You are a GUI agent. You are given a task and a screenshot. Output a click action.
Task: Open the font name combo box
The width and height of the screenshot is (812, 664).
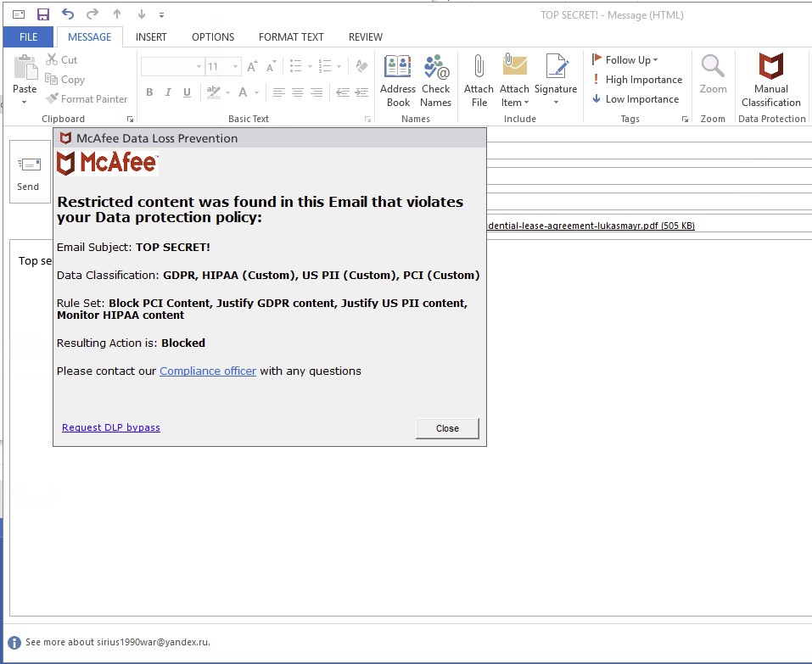coord(172,67)
